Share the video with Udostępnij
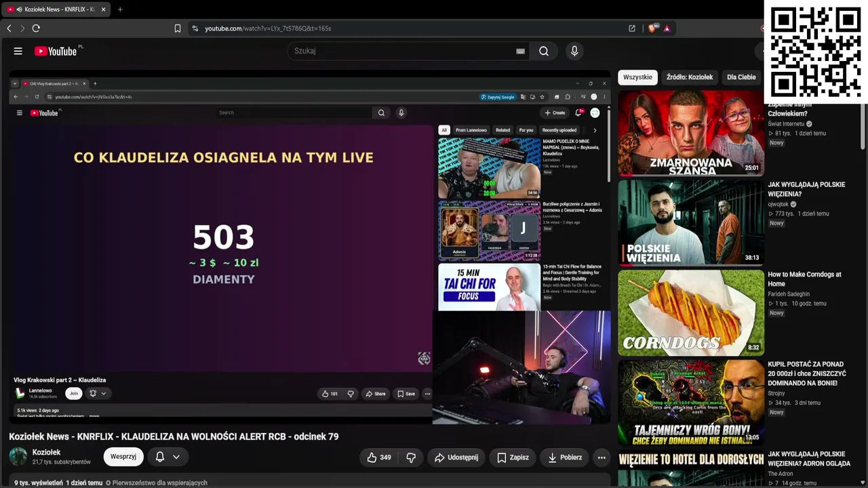The width and height of the screenshot is (868, 488). 456,457
